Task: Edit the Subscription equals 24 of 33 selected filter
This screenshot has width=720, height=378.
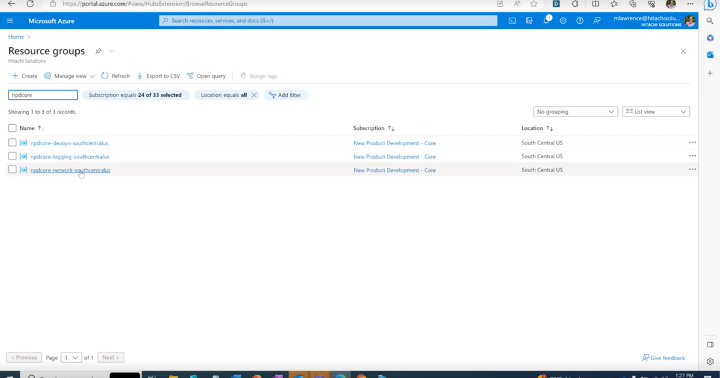Action: click(135, 95)
